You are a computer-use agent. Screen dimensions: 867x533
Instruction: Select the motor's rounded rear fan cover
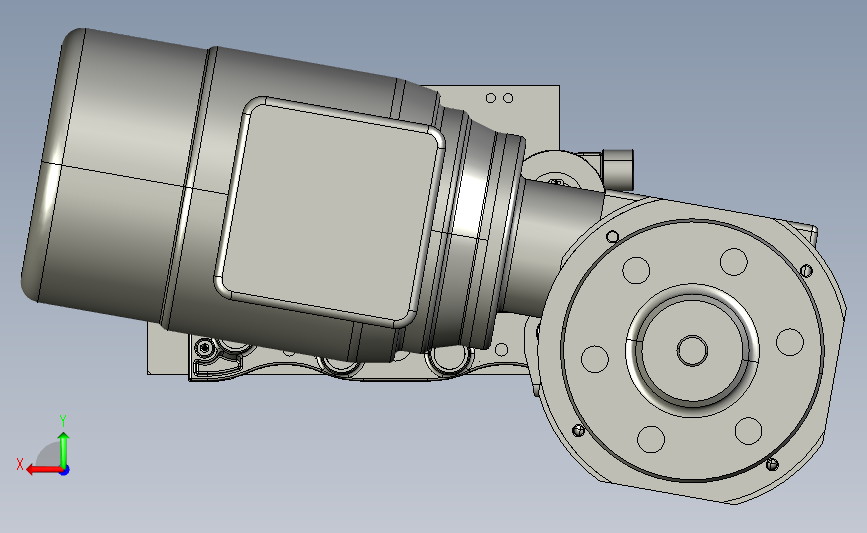(113, 176)
